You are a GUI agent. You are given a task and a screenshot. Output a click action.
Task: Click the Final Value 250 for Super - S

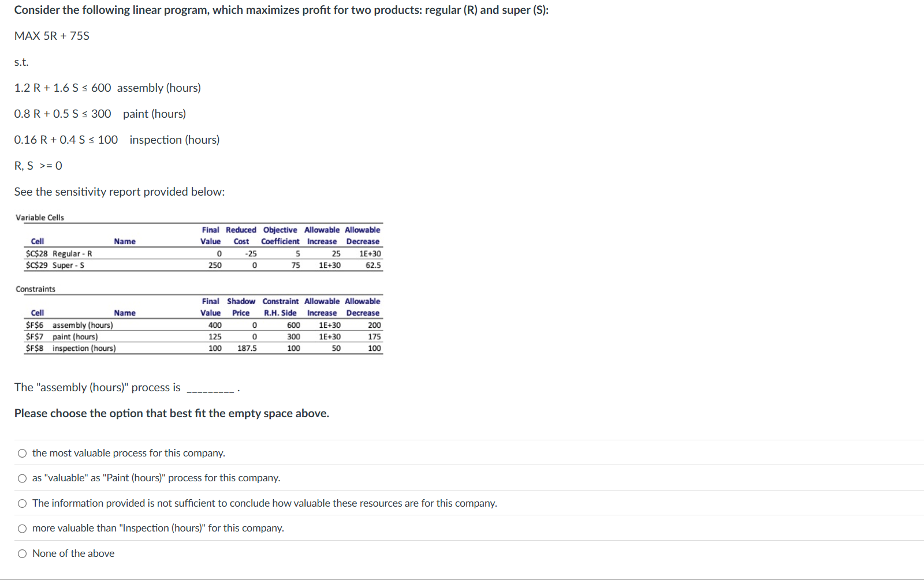pyautogui.click(x=214, y=265)
